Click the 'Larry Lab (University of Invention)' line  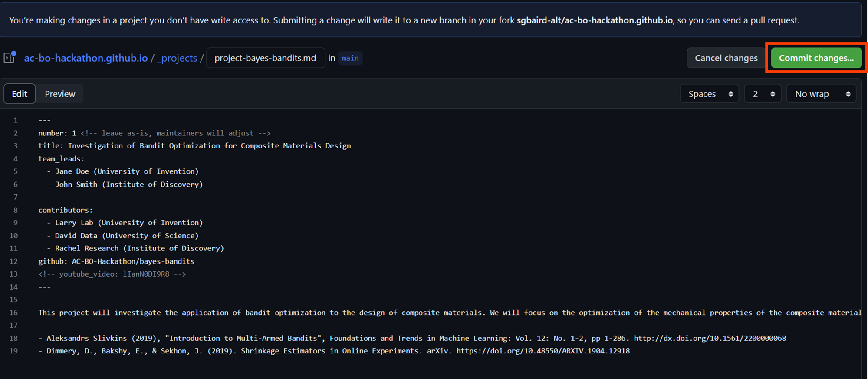[125, 223]
